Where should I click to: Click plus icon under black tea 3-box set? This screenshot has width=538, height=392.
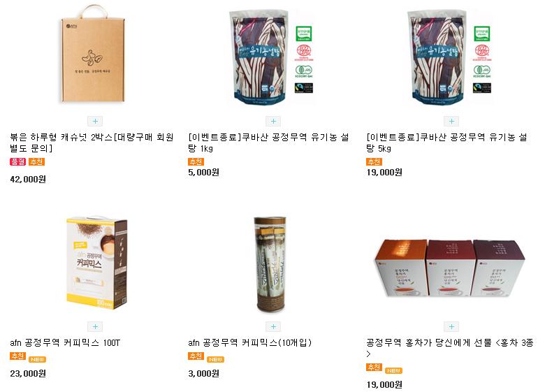click(451, 326)
